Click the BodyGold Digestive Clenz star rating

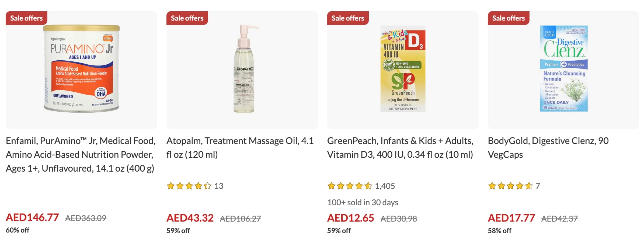click(510, 186)
